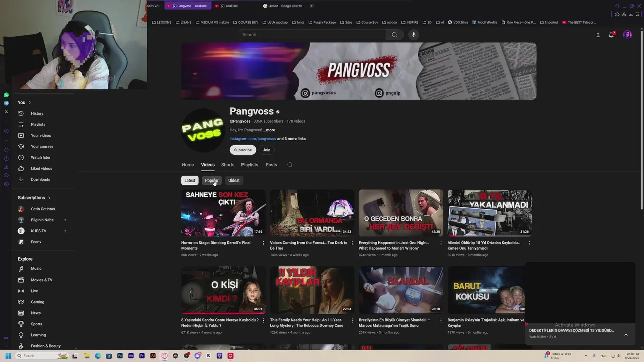Open the INSPIRE bookmarks folder
This screenshot has height=362, width=644.
(410, 22)
